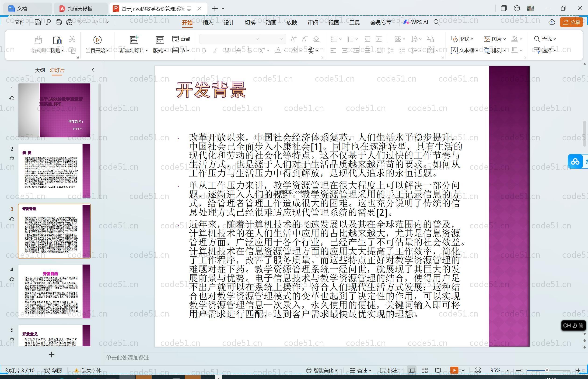Click the font color swatch button
The height and width of the screenshot is (379, 588).
point(278,50)
